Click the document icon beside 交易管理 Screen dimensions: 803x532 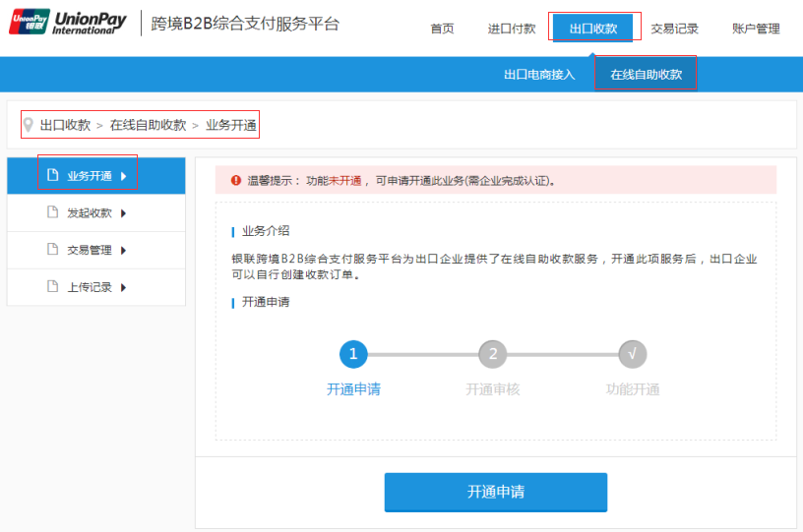click(53, 250)
